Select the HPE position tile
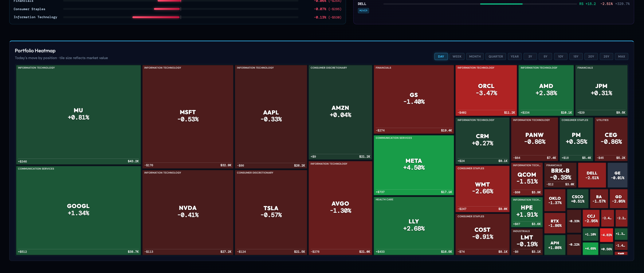The height and width of the screenshot is (273, 644). click(x=527, y=212)
